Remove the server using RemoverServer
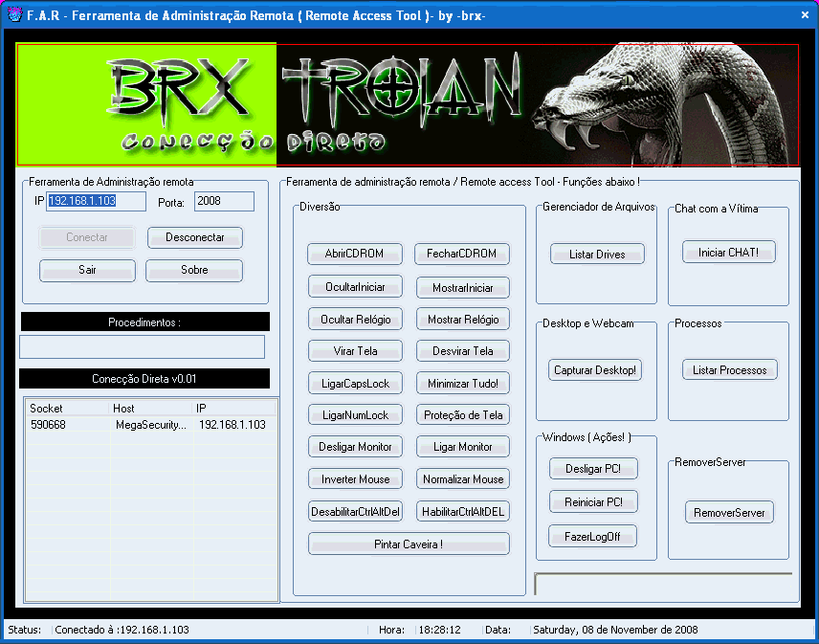The width and height of the screenshot is (819, 644). 729,511
